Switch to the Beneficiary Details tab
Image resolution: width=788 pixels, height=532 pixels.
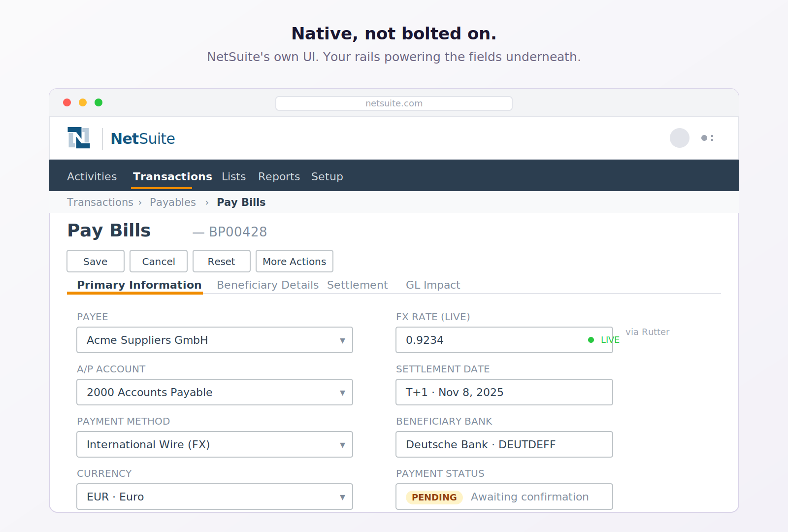click(x=267, y=285)
